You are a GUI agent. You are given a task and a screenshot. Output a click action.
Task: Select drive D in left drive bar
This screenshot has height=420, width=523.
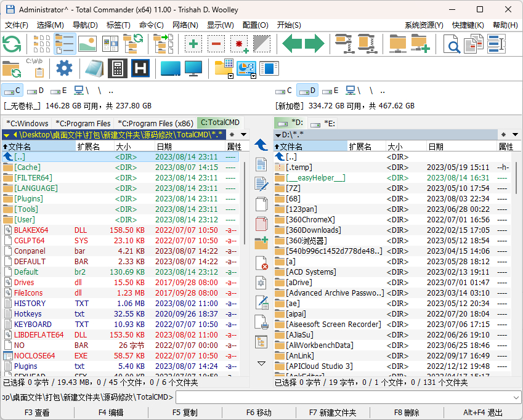point(35,91)
